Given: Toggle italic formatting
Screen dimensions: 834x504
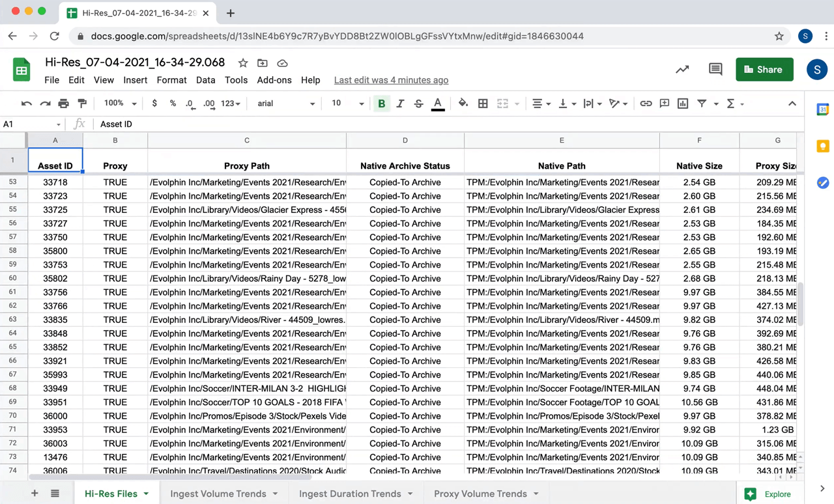Looking at the screenshot, I should pos(400,104).
